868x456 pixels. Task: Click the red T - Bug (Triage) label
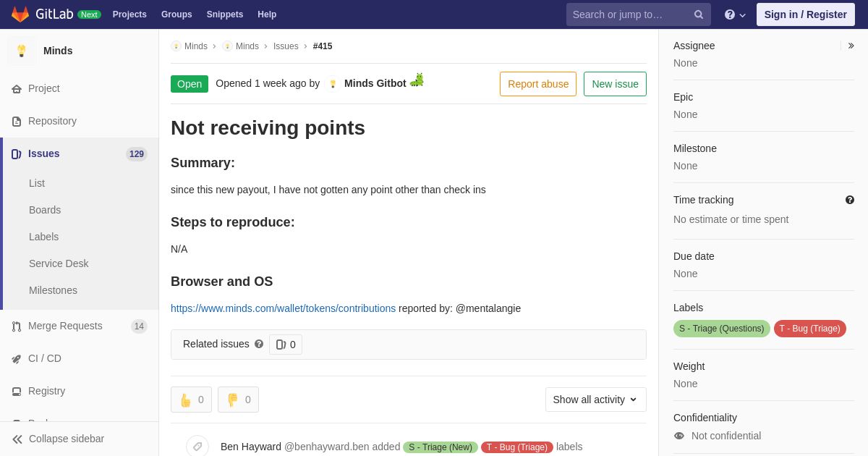coord(810,329)
